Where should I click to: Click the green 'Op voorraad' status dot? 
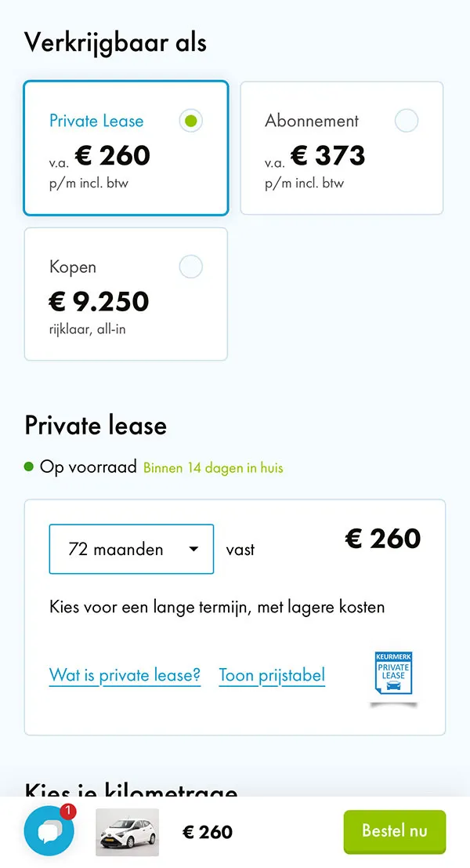tap(30, 466)
